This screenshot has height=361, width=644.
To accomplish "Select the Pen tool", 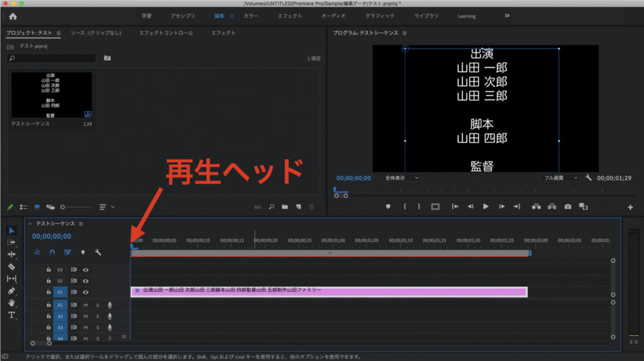I will 11,291.
